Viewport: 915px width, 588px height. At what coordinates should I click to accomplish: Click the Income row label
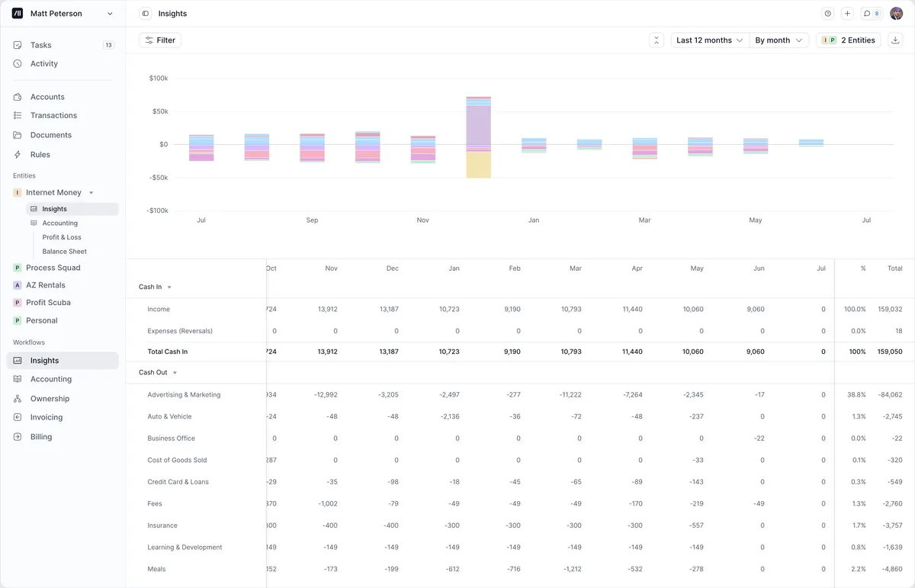coord(159,310)
